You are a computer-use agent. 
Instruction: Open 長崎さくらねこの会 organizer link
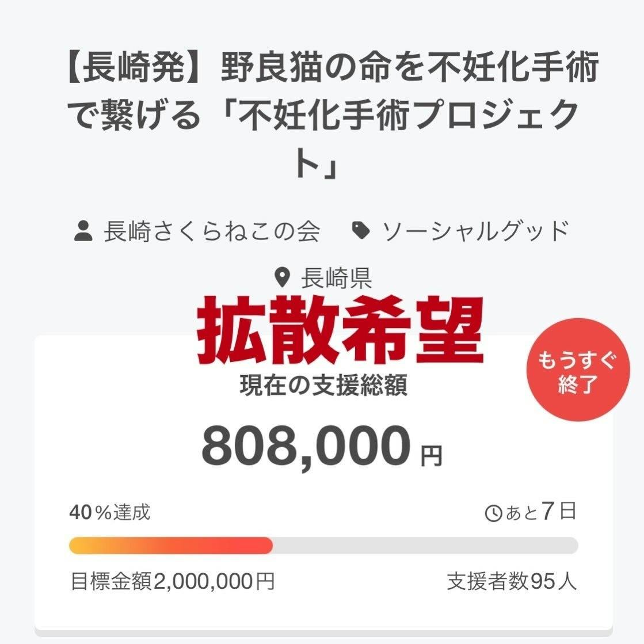coord(211,232)
